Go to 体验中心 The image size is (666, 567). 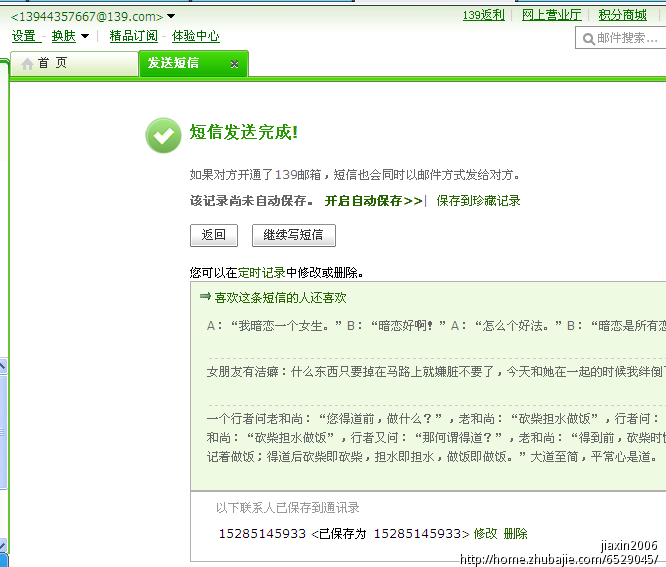[195, 36]
